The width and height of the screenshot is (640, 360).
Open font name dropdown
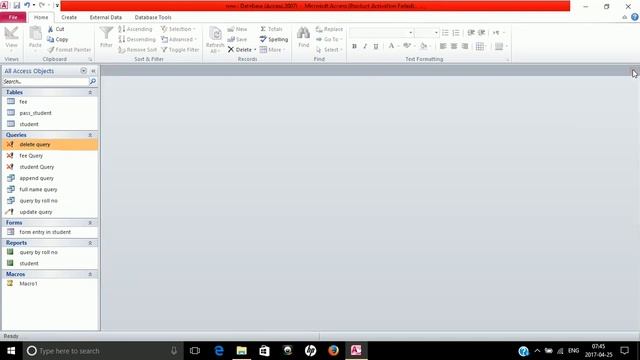click(x=410, y=33)
